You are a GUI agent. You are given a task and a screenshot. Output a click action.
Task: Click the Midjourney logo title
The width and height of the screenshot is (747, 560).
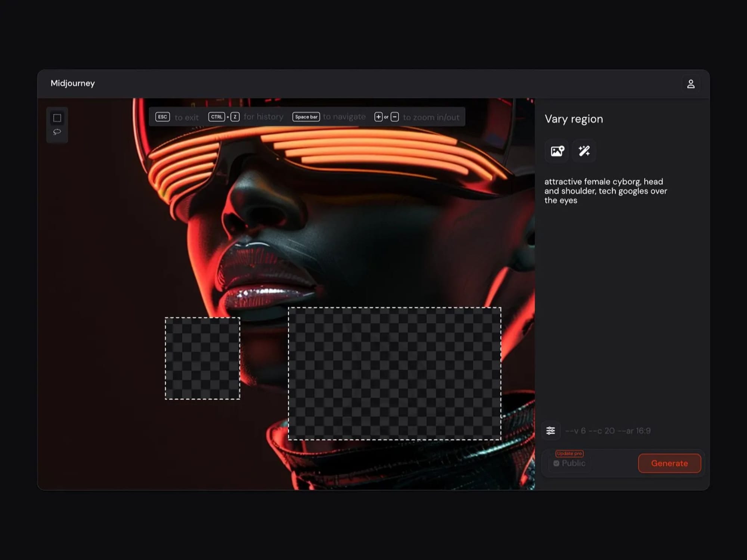(73, 83)
